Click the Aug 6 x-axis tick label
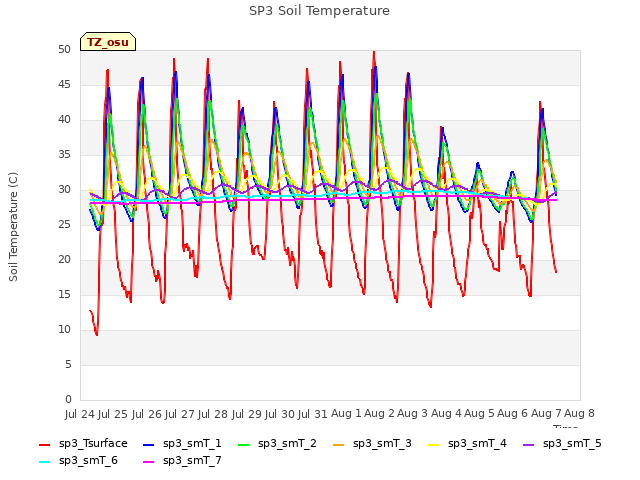 coord(513,414)
